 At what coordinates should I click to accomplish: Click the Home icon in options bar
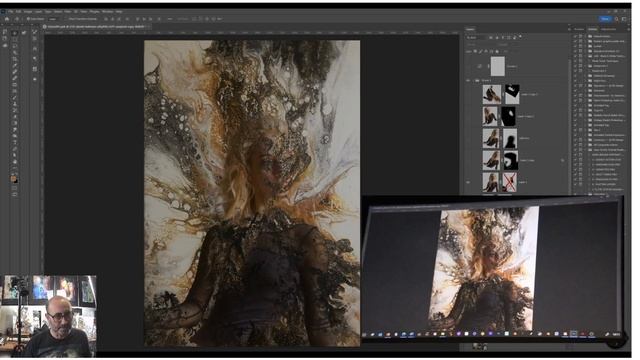coord(7,18)
